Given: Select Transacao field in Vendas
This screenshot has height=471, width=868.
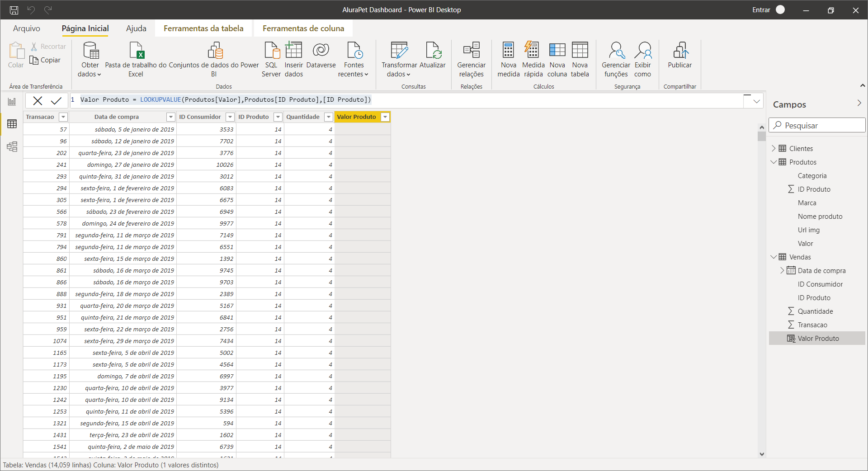Looking at the screenshot, I should 812,325.
